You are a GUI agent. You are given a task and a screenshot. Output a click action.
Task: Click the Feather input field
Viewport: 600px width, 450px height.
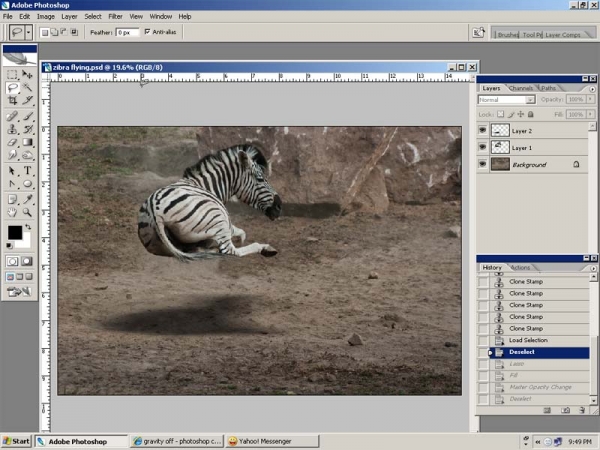[x=127, y=33]
